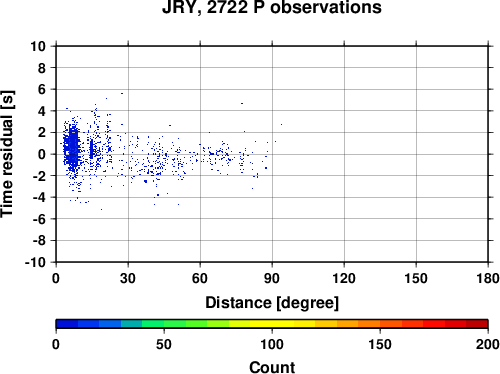Click the 90 tick label on distance axis
The height and width of the screenshot is (374, 500).
272,278
